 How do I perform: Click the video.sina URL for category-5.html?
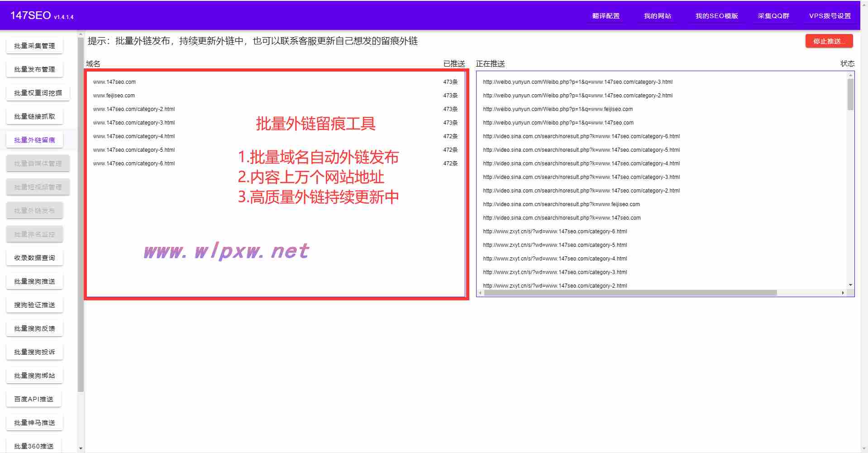[x=581, y=150]
